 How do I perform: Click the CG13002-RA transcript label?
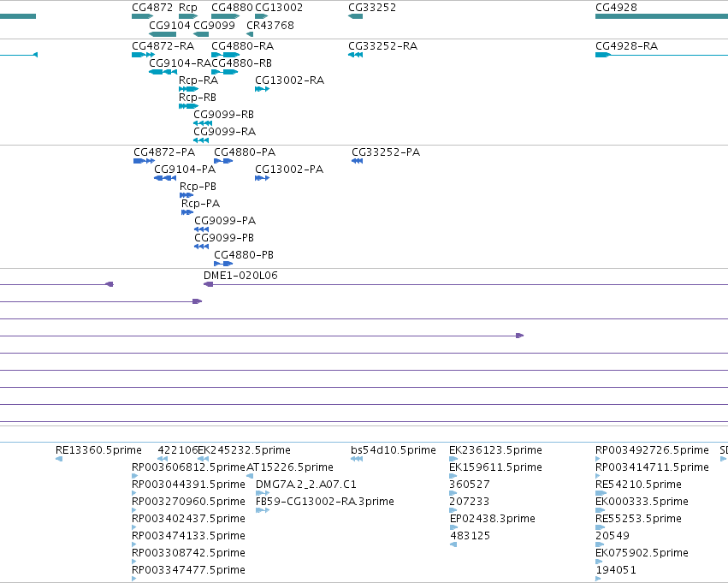(290, 80)
